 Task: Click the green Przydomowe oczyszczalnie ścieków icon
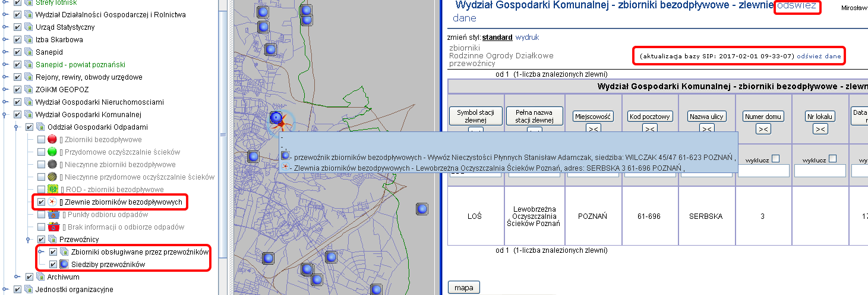pyautogui.click(x=52, y=152)
